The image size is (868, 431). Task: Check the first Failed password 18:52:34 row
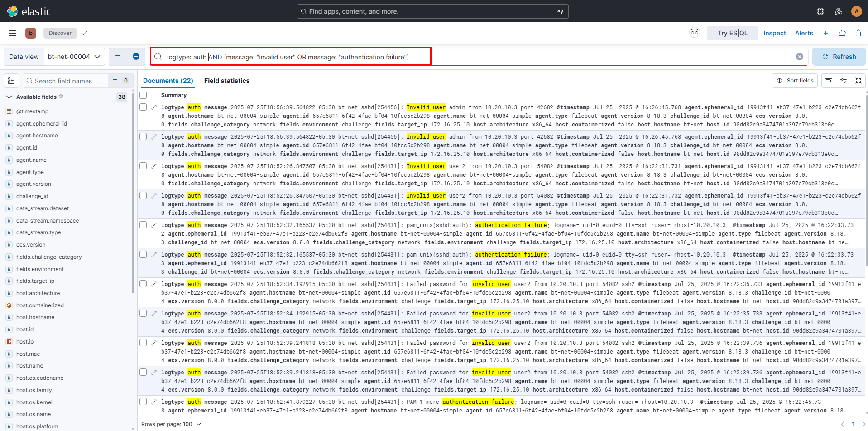[x=143, y=284]
